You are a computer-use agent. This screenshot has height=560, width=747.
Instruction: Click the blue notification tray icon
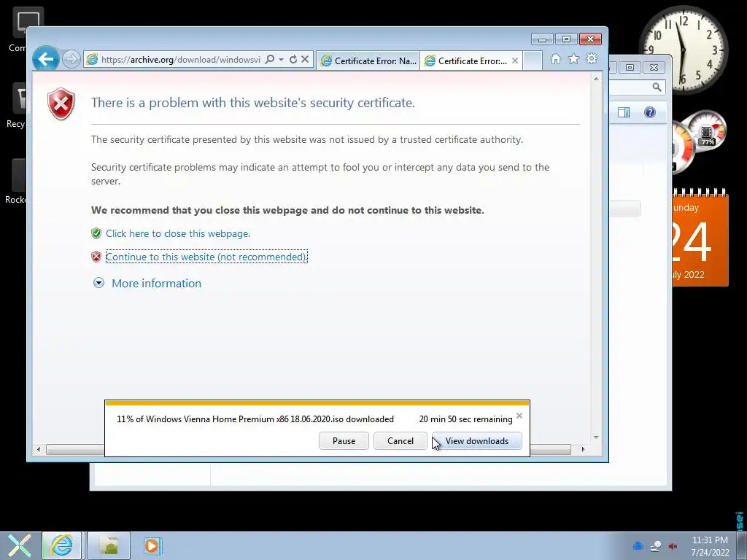(638, 546)
